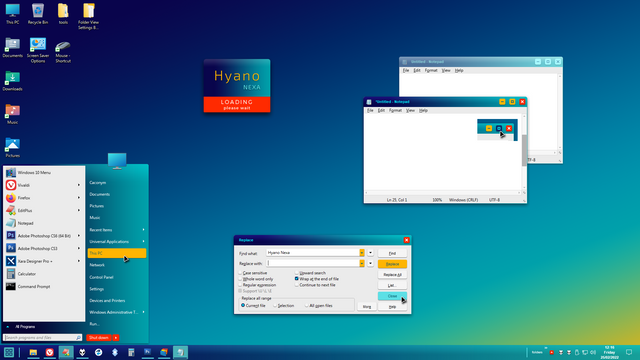
Task: Open the Replace with history dropdown
Action: click(362, 263)
